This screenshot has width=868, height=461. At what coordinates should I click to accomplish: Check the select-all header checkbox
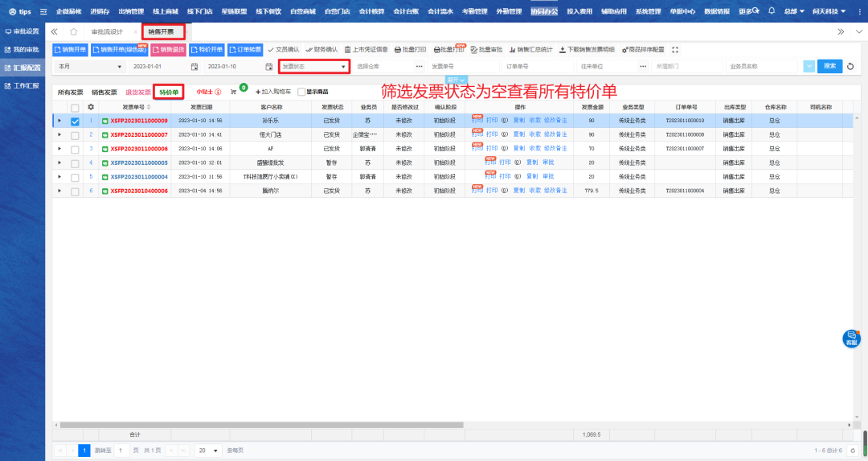click(75, 107)
